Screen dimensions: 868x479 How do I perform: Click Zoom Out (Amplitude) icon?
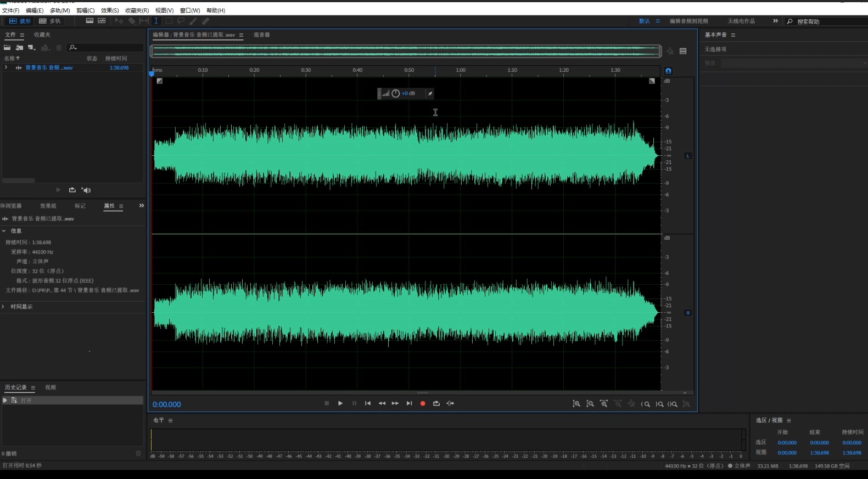click(x=590, y=404)
